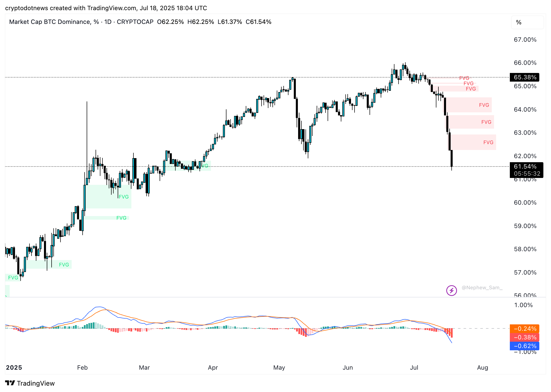Click the red -0.38% histogram label
The width and height of the screenshot is (551, 392).
point(525,337)
